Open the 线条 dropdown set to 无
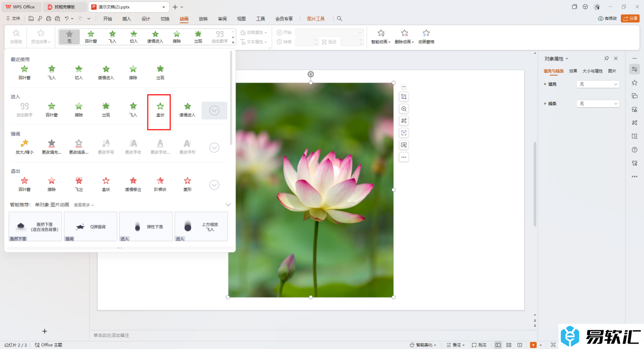The width and height of the screenshot is (644, 349). 598,103
